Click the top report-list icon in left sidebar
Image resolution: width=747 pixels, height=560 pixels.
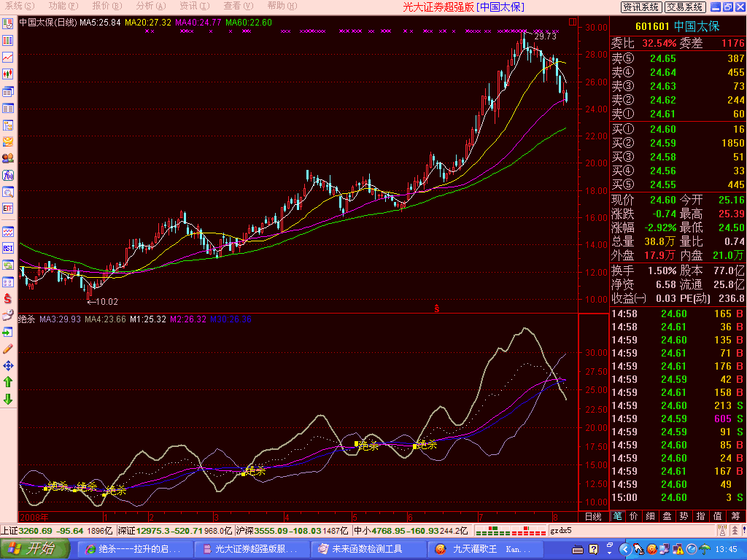(x=7, y=24)
